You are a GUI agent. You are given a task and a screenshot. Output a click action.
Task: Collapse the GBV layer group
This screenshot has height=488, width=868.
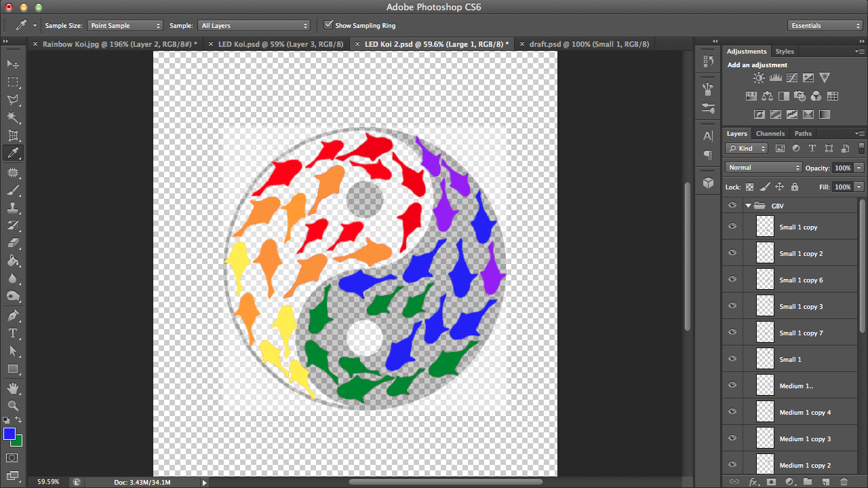(748, 205)
